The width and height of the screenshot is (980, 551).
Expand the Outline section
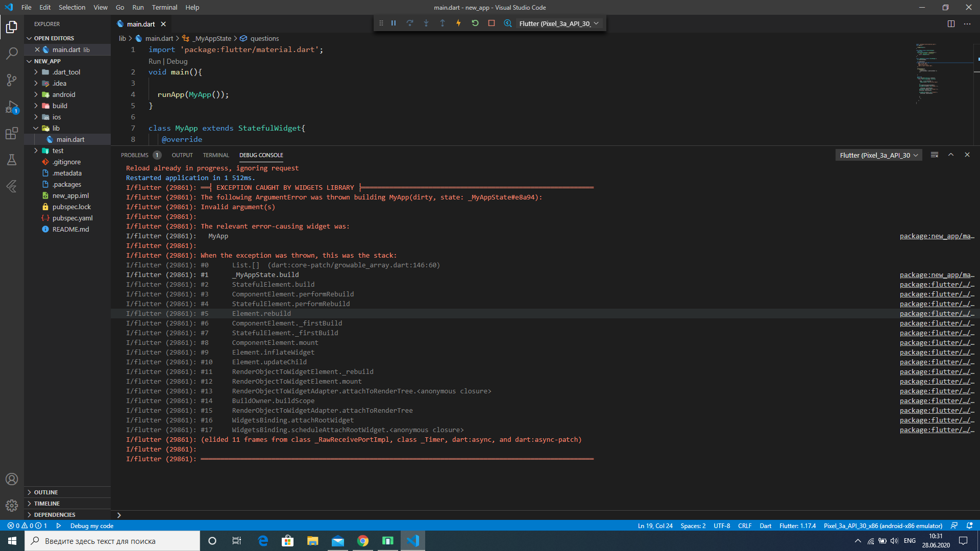pyautogui.click(x=67, y=492)
